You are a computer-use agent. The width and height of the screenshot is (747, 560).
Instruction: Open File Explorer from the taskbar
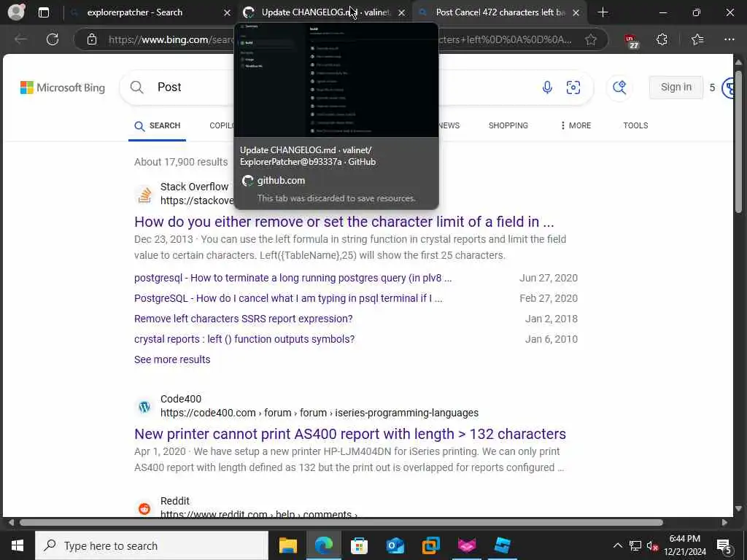click(287, 545)
